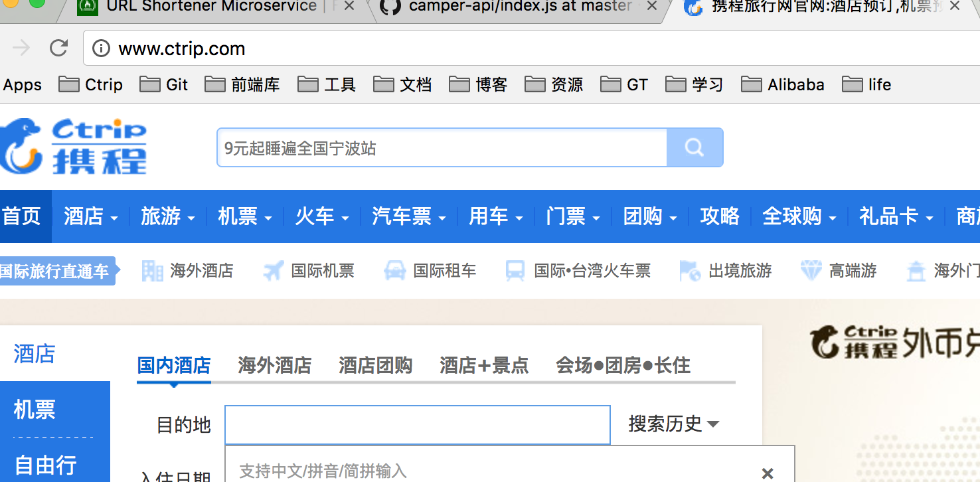Click the magnifier search button beside search box
This screenshot has height=482, width=980.
694,147
